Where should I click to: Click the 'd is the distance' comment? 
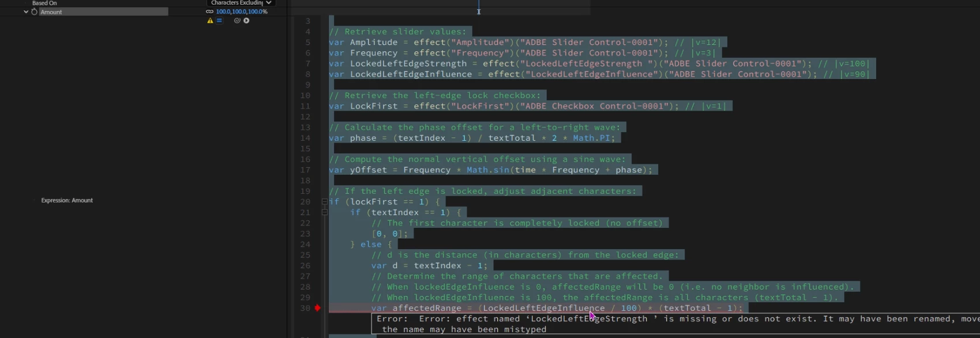click(525, 255)
